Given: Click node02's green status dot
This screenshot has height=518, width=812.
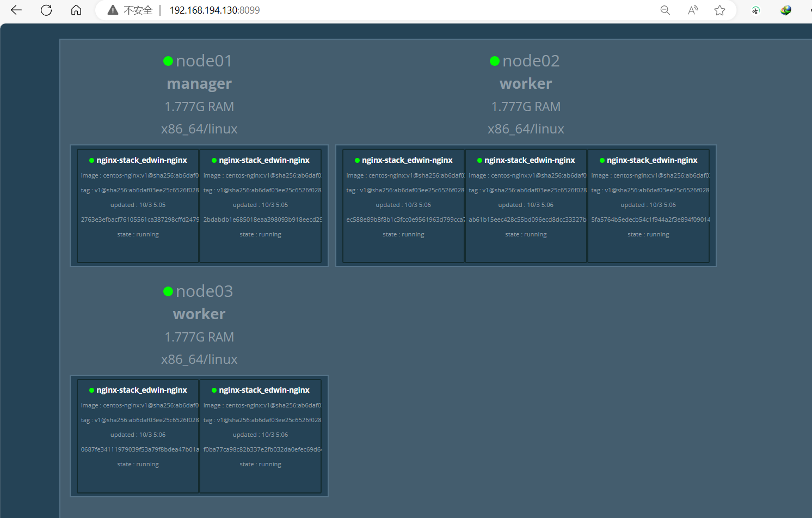Looking at the screenshot, I should click(x=495, y=61).
